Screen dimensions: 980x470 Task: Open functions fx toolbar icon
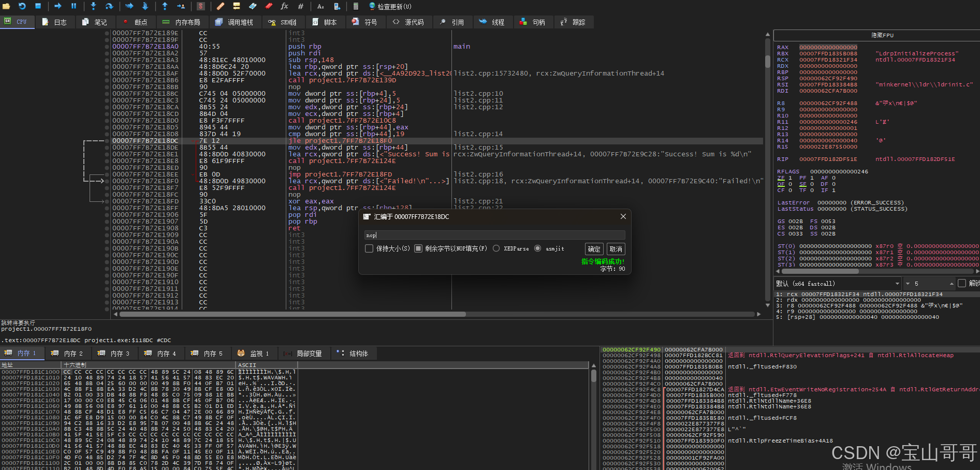coord(284,6)
